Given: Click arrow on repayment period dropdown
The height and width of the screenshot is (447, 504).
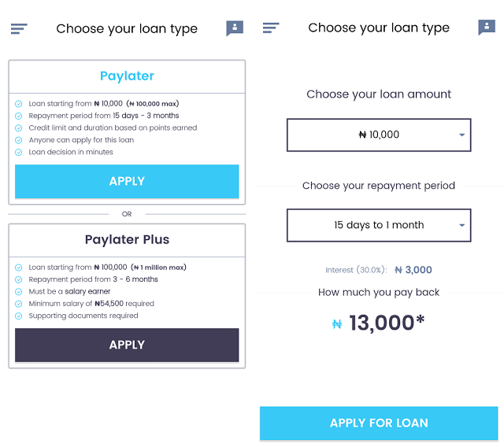Looking at the screenshot, I should click(462, 225).
